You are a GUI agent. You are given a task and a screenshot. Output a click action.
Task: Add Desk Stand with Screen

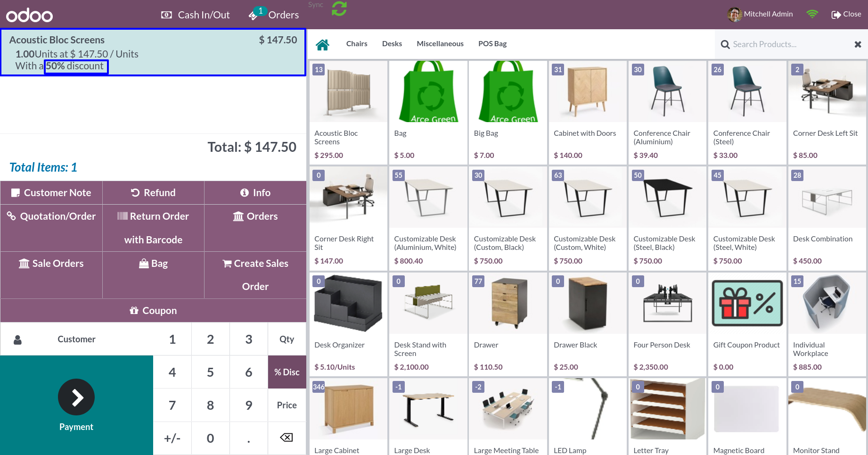click(428, 324)
